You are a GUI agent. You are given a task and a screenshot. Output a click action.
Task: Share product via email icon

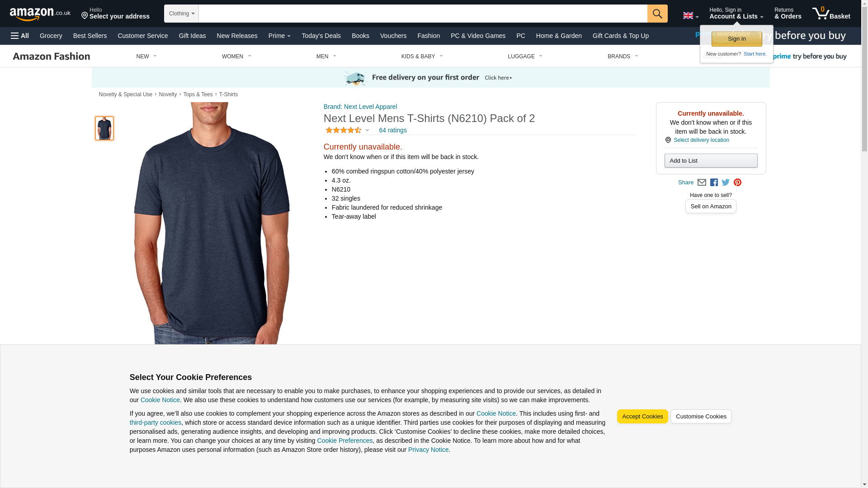click(702, 183)
